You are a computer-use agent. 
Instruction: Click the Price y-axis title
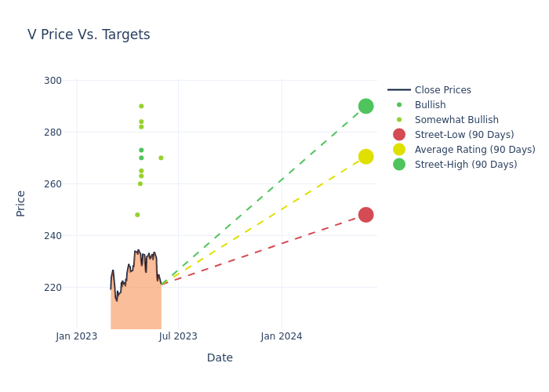pos(21,203)
